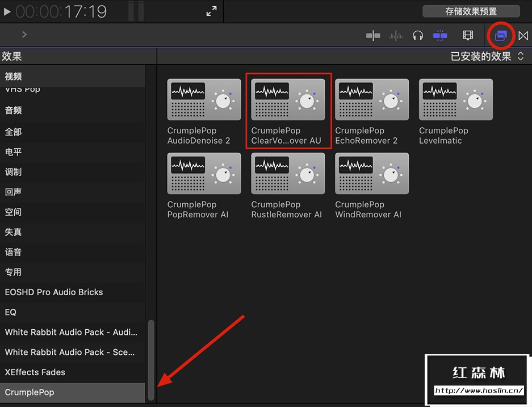Select the 语音 category

coord(73,251)
